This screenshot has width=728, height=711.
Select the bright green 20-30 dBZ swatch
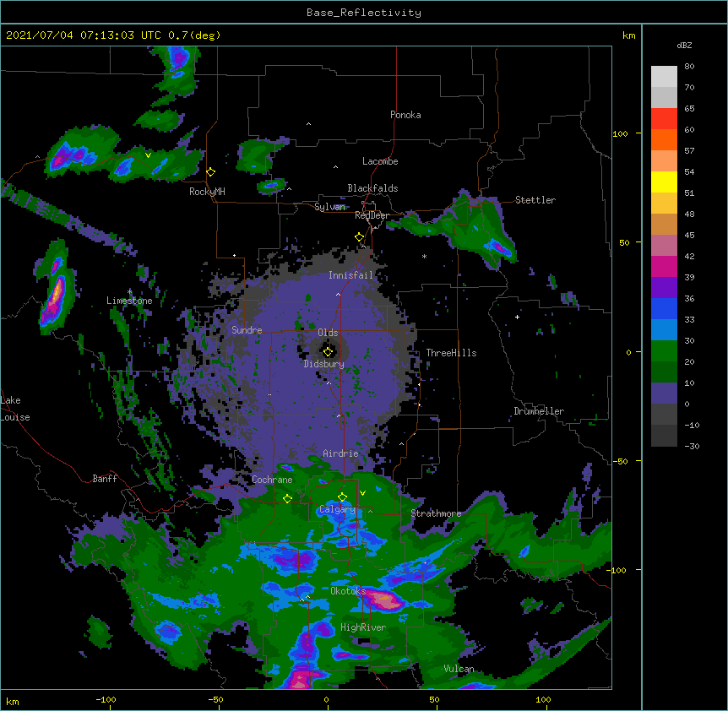pos(664,351)
